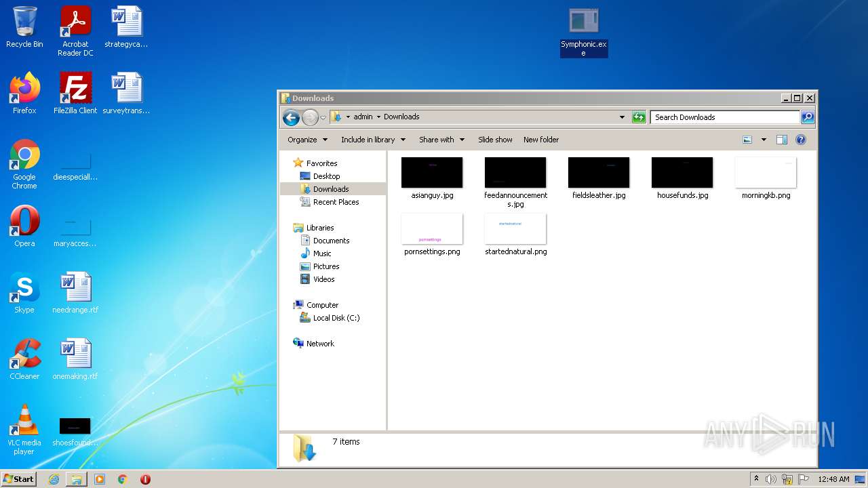868x488 pixels.
Task: Change view with the views icon
Action: point(747,140)
